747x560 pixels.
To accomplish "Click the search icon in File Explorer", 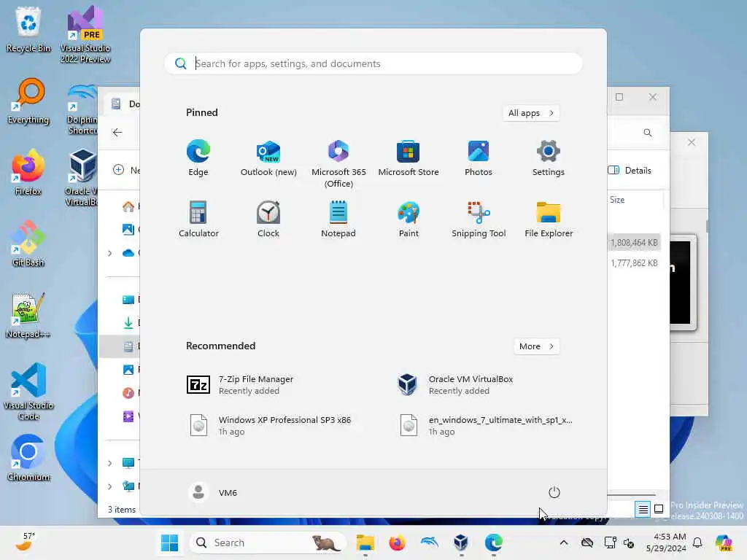I will click(x=648, y=133).
